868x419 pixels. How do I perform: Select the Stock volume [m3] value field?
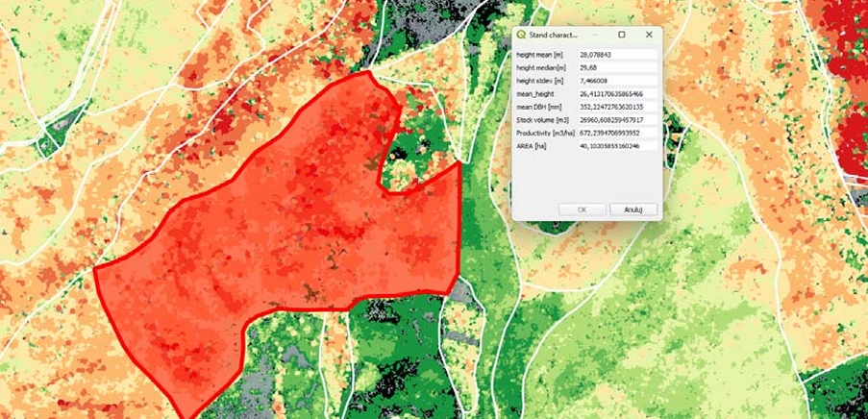click(617, 120)
